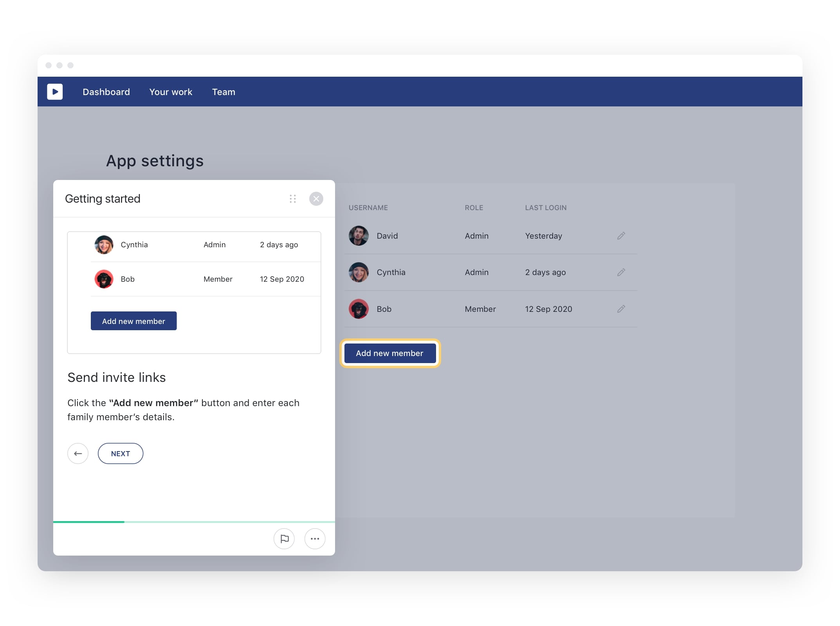Image resolution: width=840 pixels, height=626 pixels.
Task: Close the Getting Started dialog
Action: 316,199
